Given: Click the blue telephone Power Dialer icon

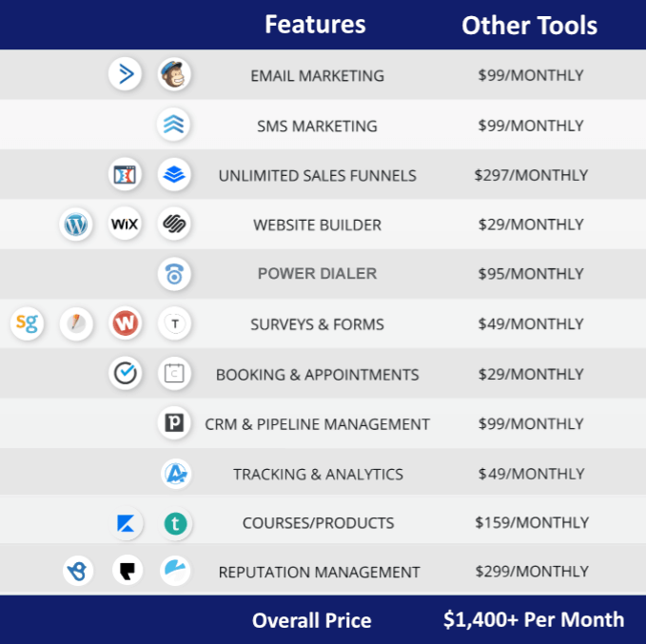Looking at the screenshot, I should 174,274.
